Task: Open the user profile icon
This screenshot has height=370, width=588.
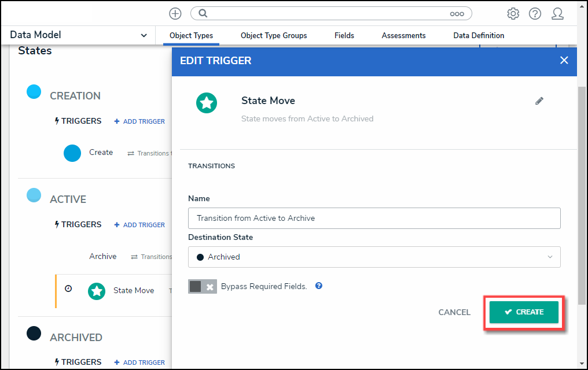Action: coord(557,13)
